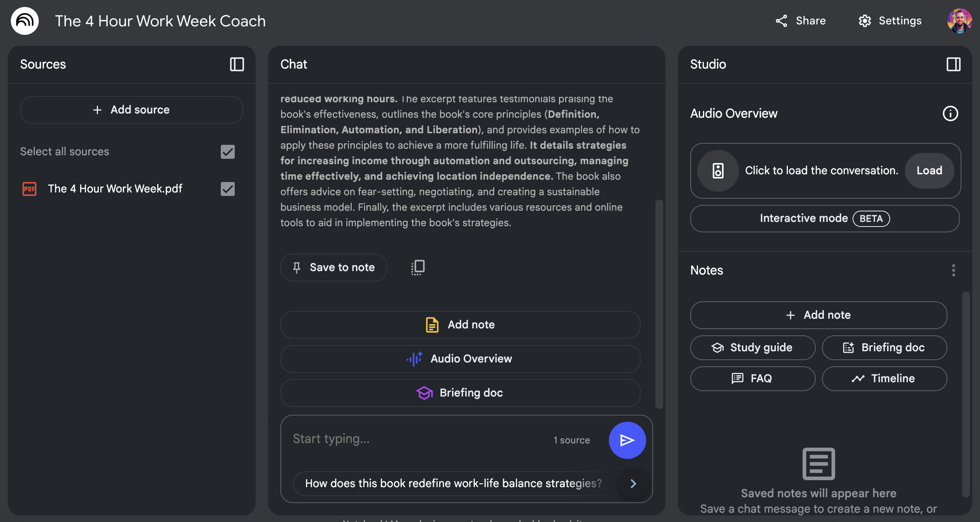Expand the suggested question chip chevron
Screen dimensions: 980x522
coord(633,483)
